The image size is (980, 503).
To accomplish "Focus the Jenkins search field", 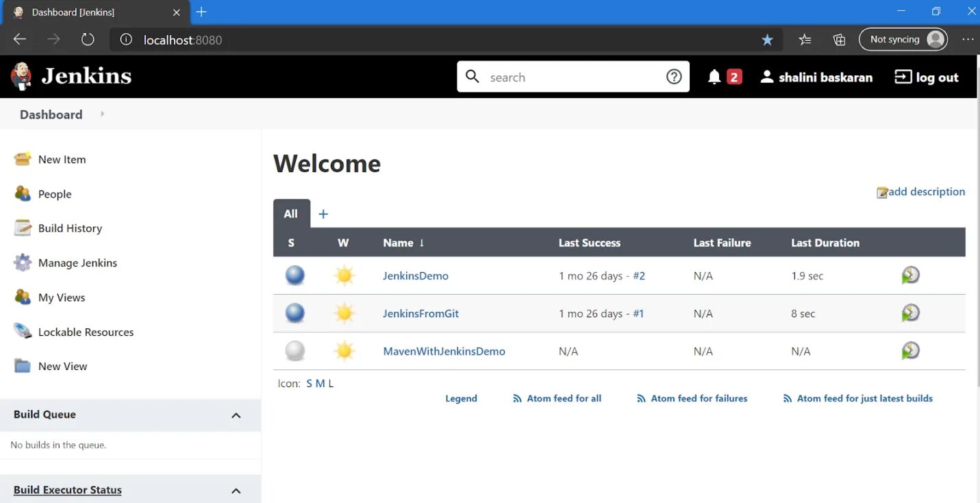I will click(x=574, y=77).
